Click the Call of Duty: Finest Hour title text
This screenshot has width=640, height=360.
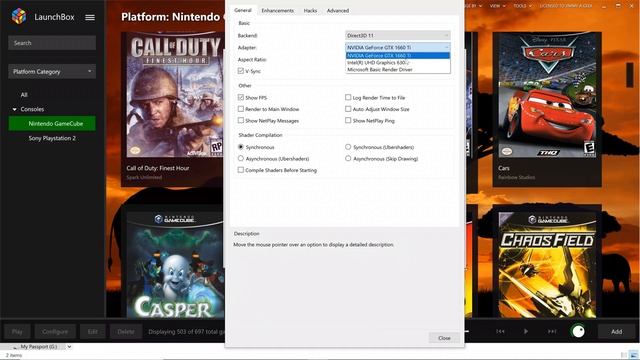pos(158,168)
